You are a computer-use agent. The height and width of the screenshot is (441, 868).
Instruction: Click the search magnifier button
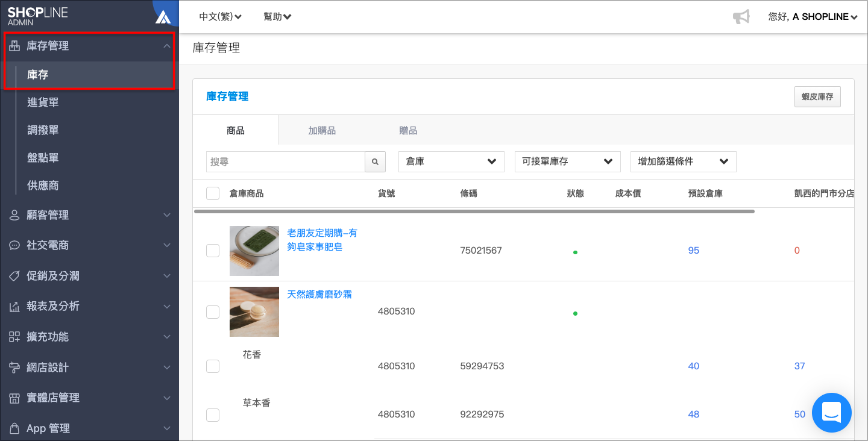pos(375,161)
